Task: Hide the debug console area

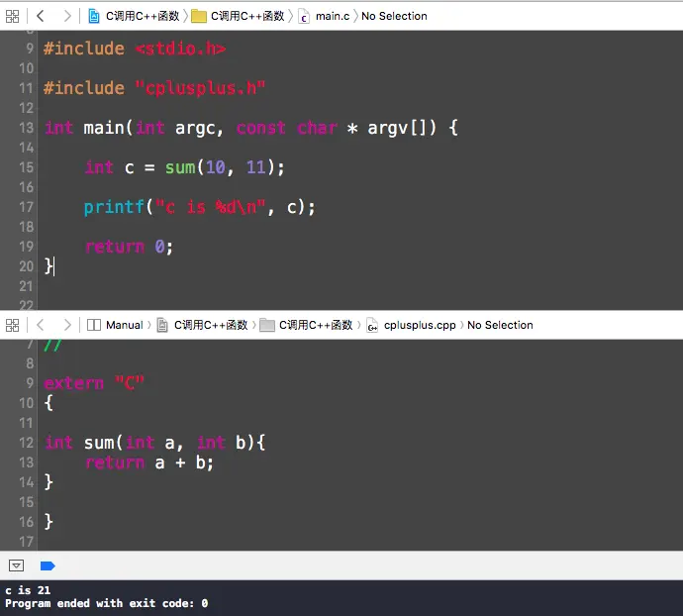Action: click(16, 565)
